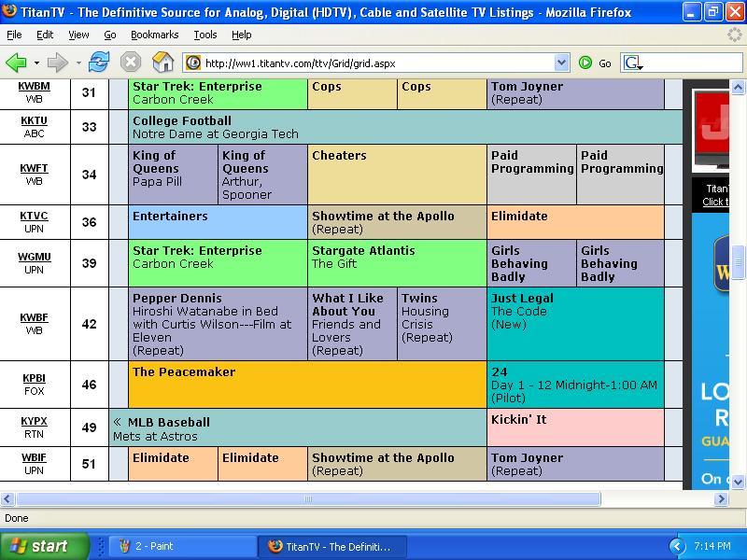The width and height of the screenshot is (747, 560).
Task: Click the horizontal scrollbar left arrow
Action: [7, 498]
